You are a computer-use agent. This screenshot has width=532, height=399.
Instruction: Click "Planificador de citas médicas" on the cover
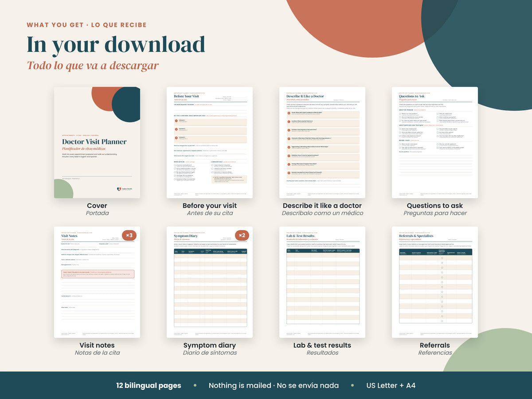click(x=84, y=149)
